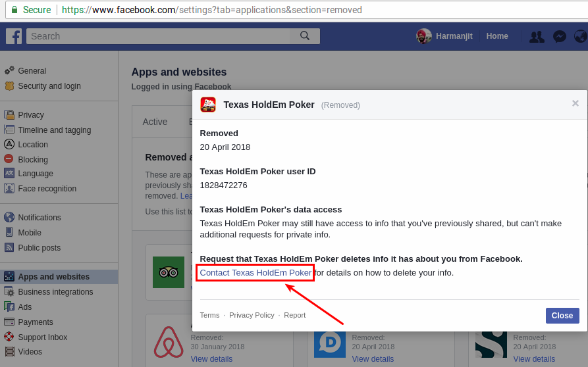Click the Texas HoldEm Poker app icon
Screen dimensions: 588x367
208,105
